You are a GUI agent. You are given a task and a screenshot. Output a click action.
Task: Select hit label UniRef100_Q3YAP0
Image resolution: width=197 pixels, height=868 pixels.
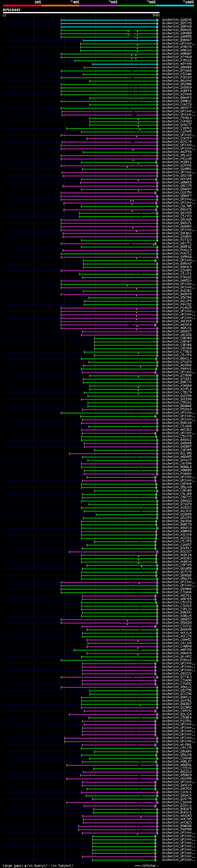point(177,271)
